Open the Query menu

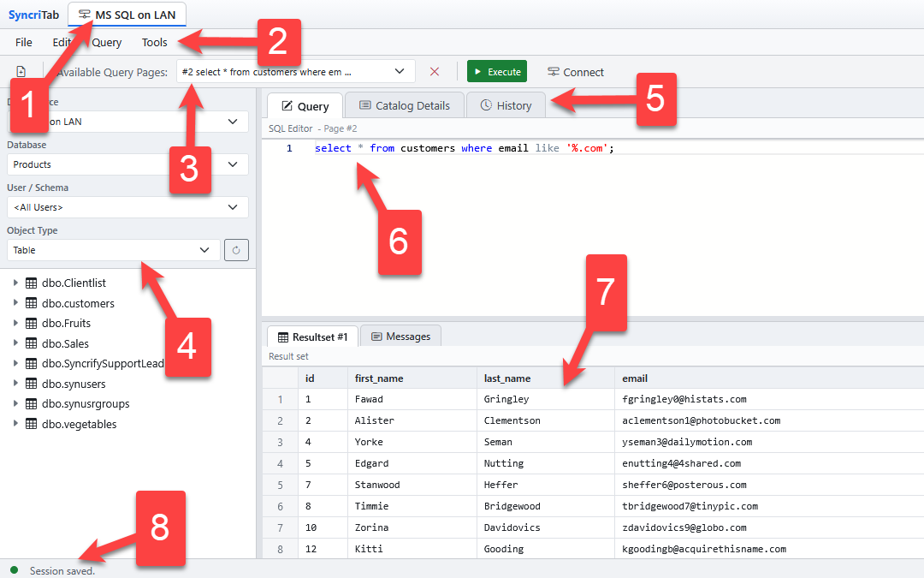pyautogui.click(x=107, y=43)
